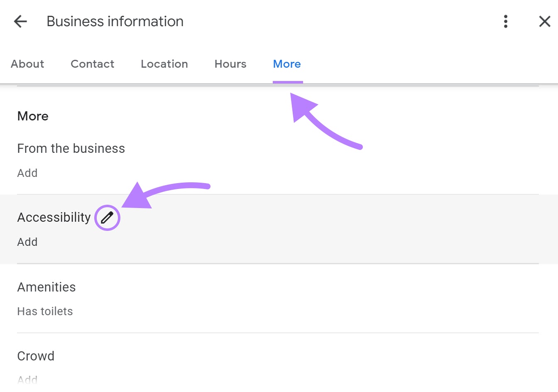Select the Hours tab

230,64
